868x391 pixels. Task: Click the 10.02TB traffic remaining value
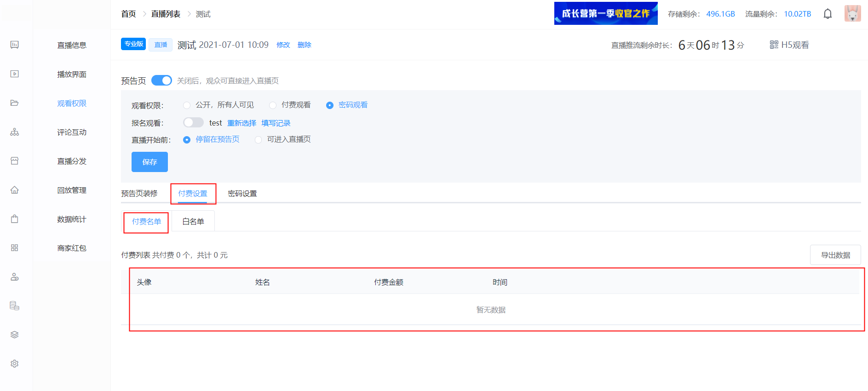coord(797,14)
